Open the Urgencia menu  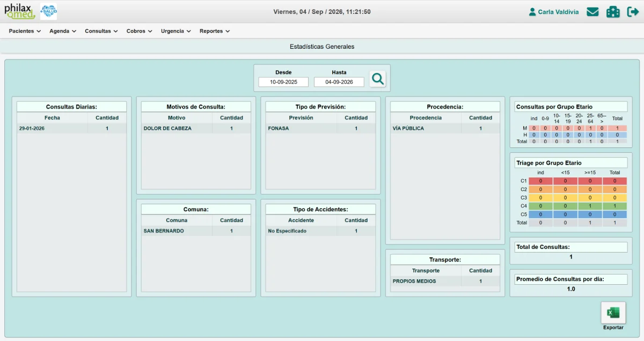(176, 31)
